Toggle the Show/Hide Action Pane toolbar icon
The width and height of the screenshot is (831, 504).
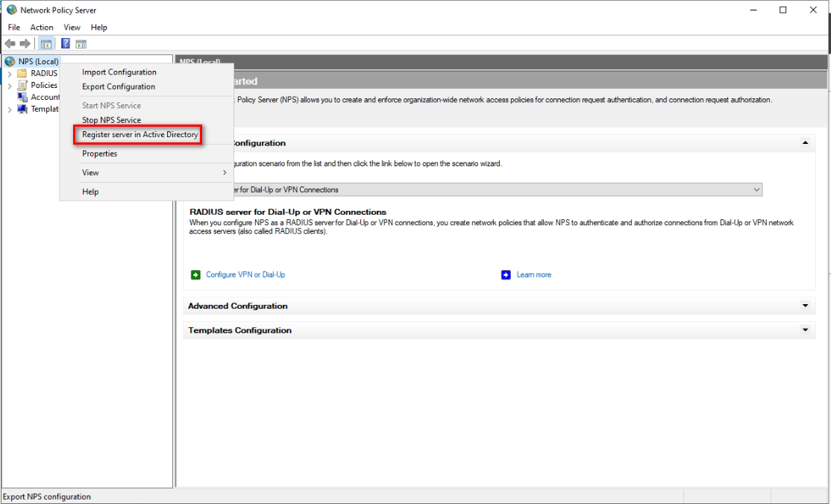(x=81, y=44)
